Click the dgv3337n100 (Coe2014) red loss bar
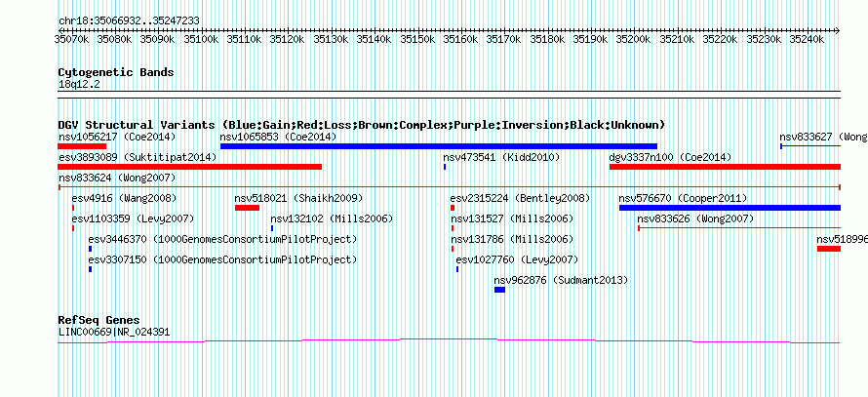 [x=726, y=167]
